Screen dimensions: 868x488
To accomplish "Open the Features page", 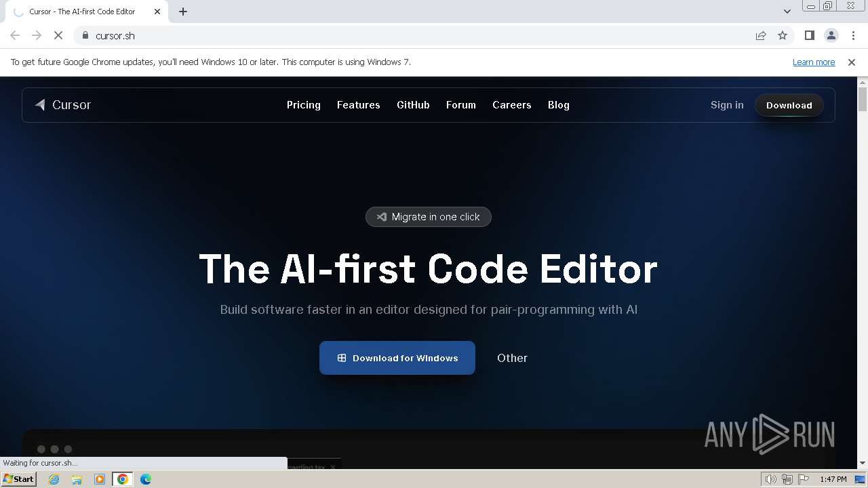I will coord(358,105).
